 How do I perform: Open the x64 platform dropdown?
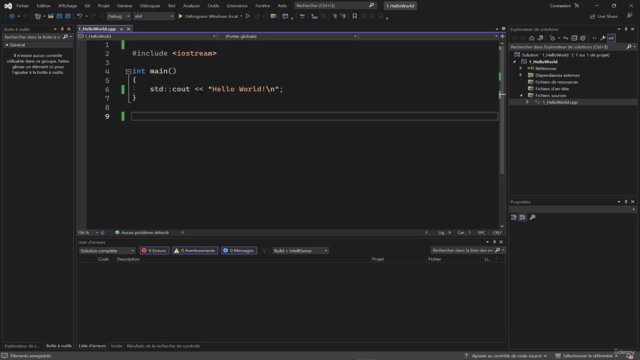153,16
